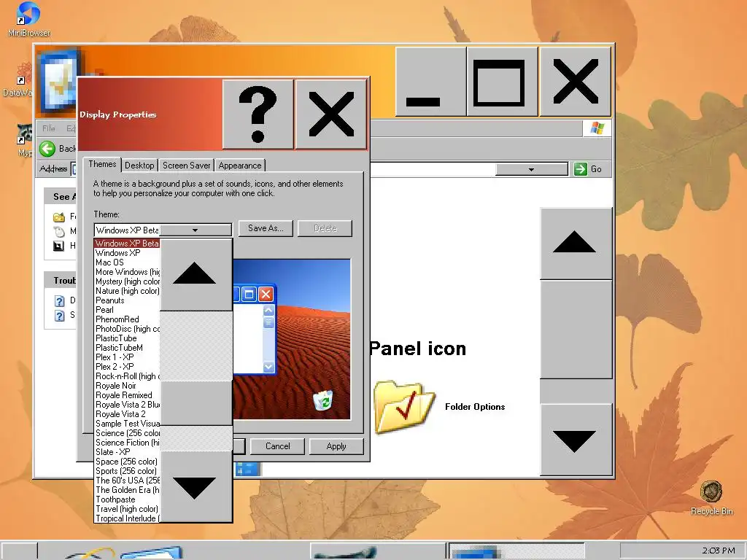Select the Mac OS theme

click(x=127, y=262)
